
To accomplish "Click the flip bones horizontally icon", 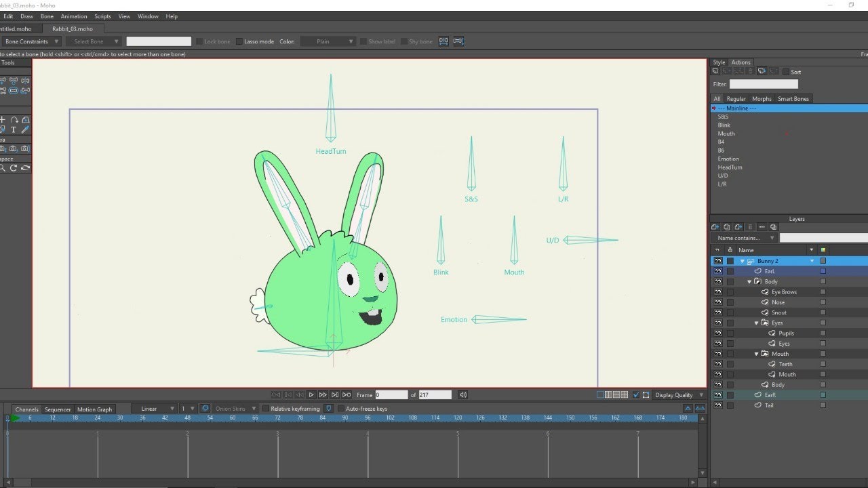I will pyautogui.click(x=443, y=41).
